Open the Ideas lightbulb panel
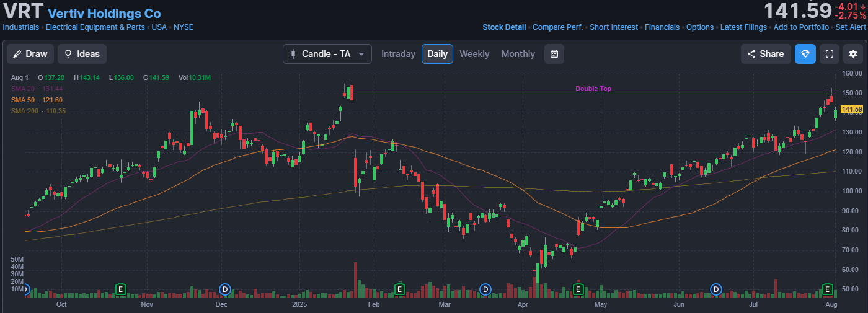This screenshot has height=313, width=868. click(82, 54)
